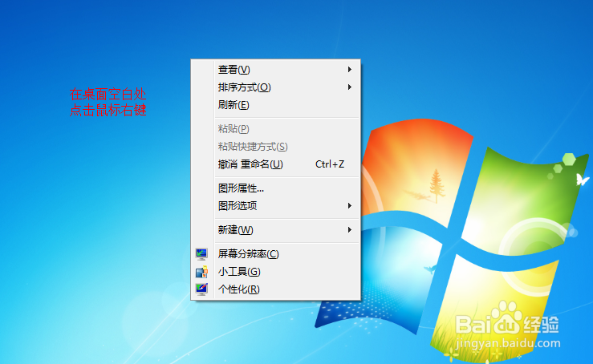Click the personalize icon beside 个性化
Viewport: 593px width, 364px height.
[201, 289]
